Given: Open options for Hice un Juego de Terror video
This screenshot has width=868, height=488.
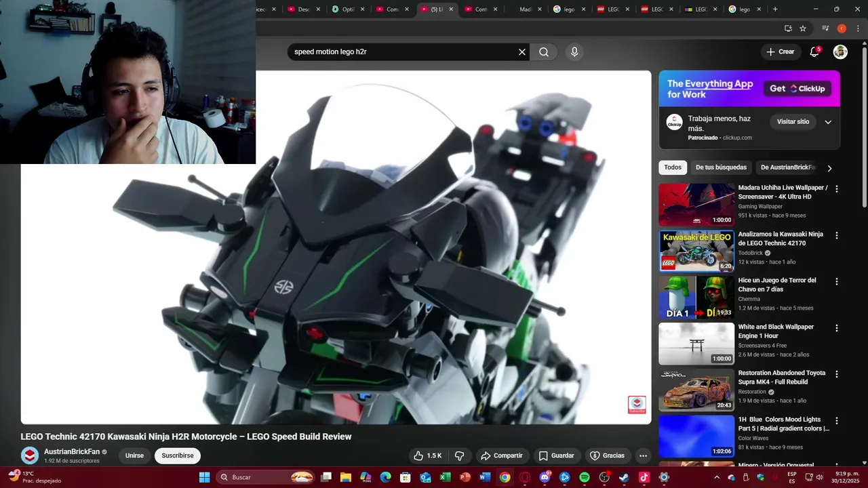Looking at the screenshot, I should 836,282.
